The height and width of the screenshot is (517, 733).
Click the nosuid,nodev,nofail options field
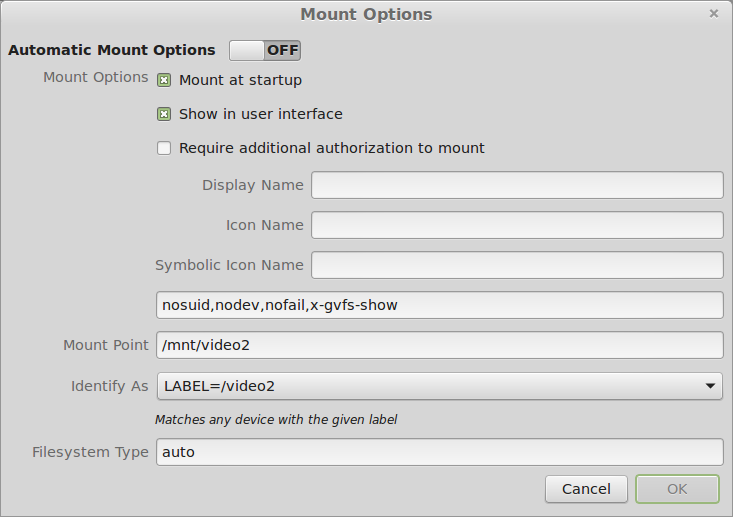pos(439,305)
